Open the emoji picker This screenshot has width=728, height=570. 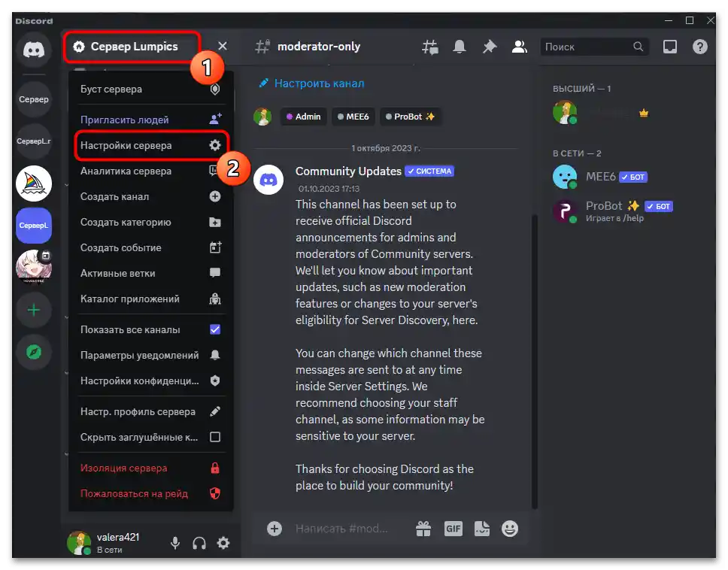pos(510,529)
